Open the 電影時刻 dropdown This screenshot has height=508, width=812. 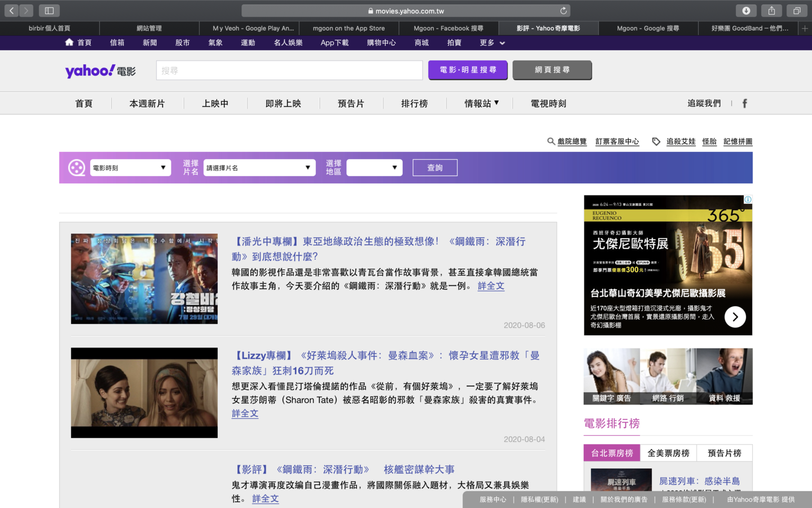[130, 168]
